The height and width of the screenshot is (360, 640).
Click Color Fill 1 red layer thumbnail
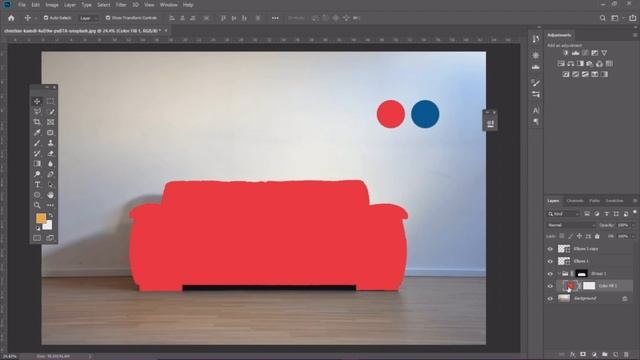(569, 286)
